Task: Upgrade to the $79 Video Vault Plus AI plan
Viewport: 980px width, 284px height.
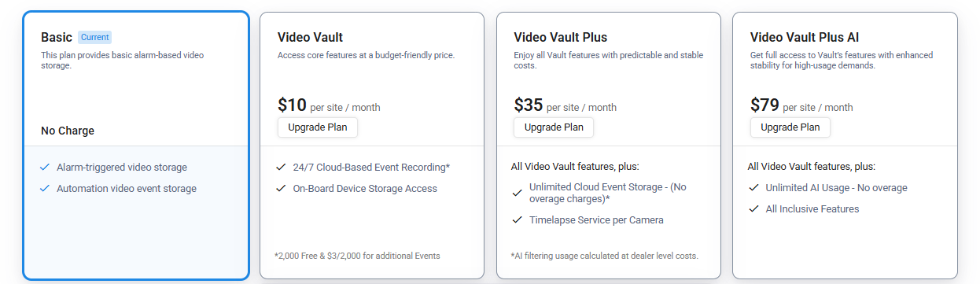Action: 790,127
